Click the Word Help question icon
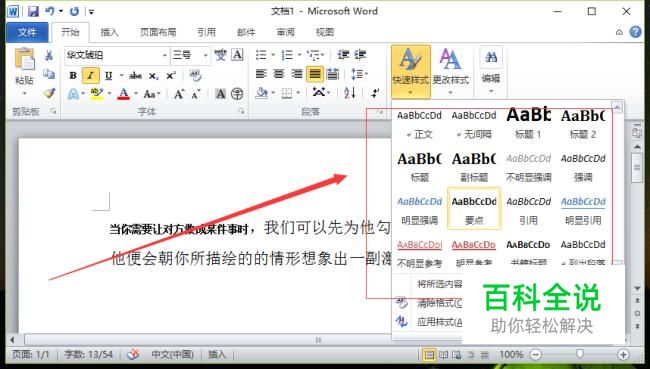 click(635, 32)
